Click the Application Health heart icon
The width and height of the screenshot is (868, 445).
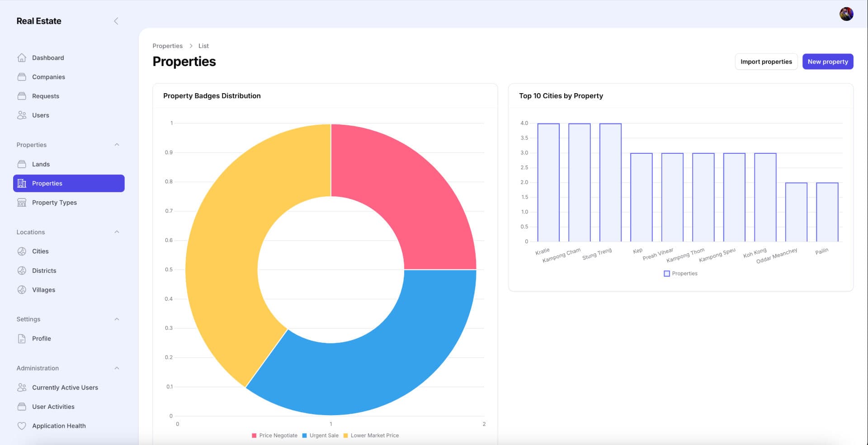[22, 426]
